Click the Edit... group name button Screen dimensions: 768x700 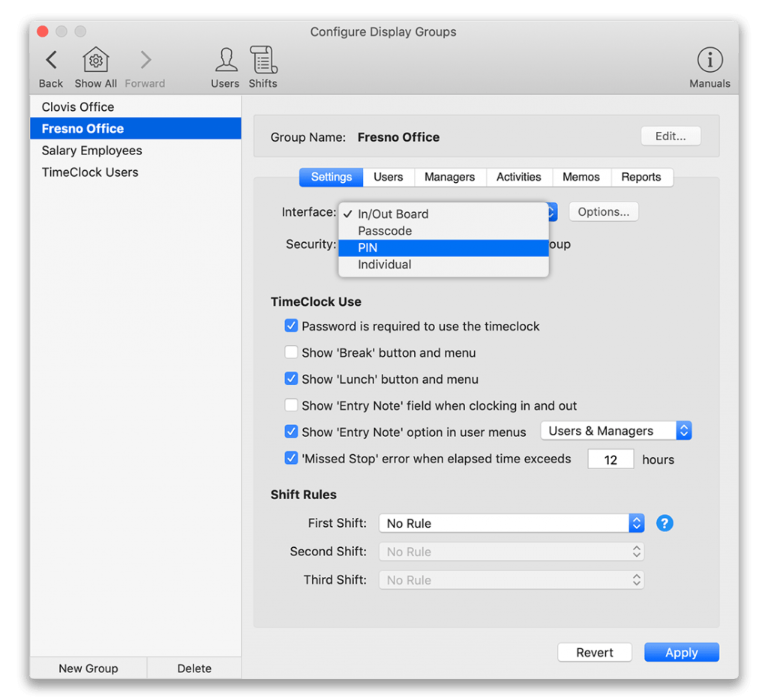670,136
